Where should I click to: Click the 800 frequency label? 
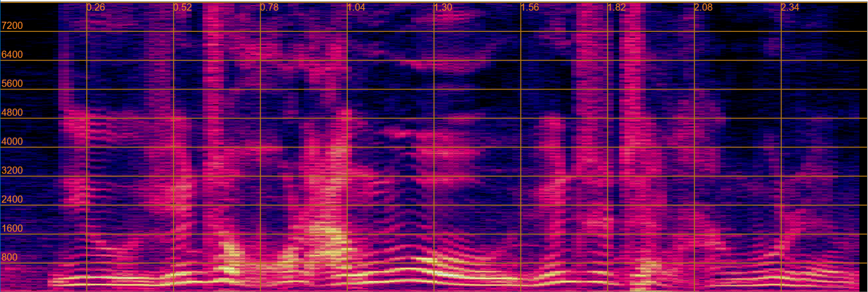pos(10,257)
